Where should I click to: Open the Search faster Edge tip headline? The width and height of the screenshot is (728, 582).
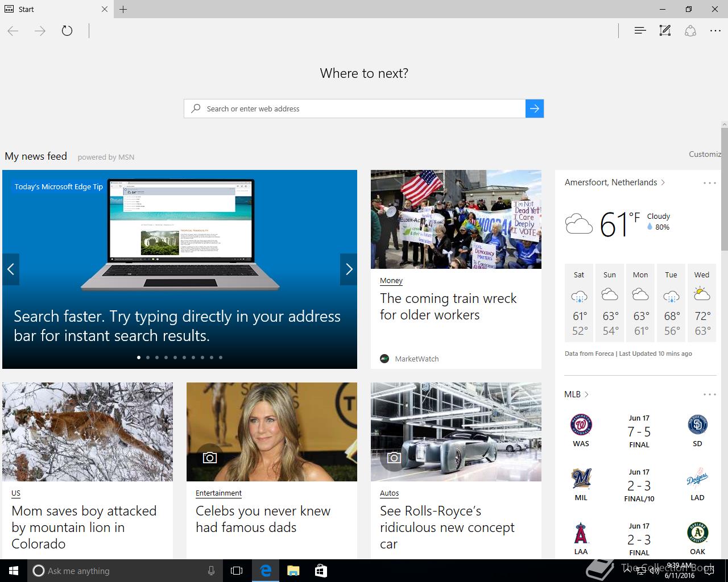tap(177, 326)
